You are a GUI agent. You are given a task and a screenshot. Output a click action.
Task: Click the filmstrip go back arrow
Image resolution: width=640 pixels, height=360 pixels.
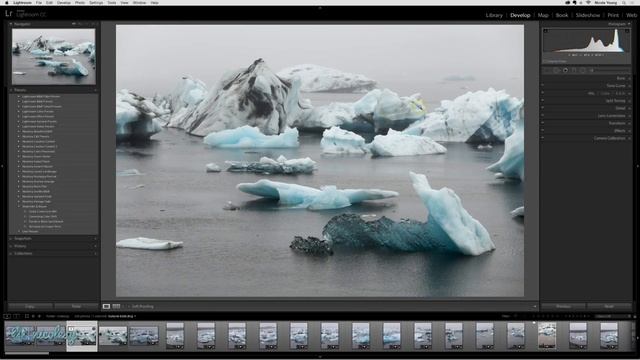pos(33,316)
